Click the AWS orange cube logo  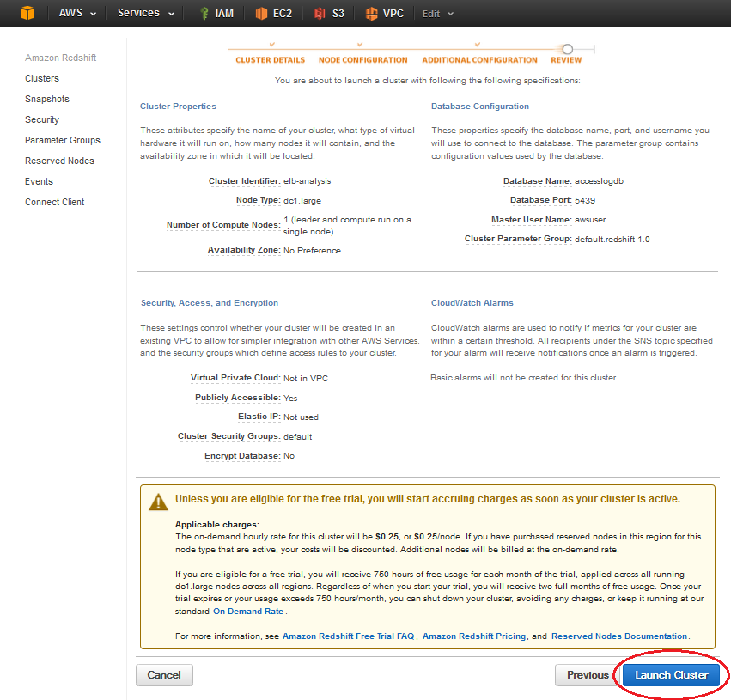27,13
